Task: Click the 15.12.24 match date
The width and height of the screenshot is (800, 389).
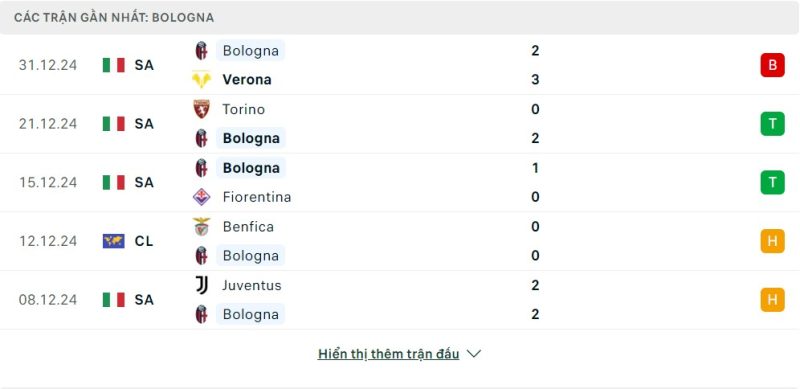Action: click(x=48, y=182)
